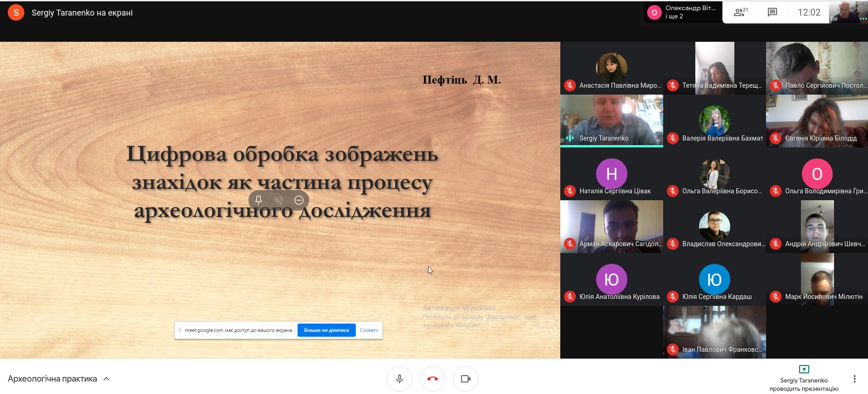The height and width of the screenshot is (394, 868).
Task: Click muted mic icon for Анастасія Павлівна
Action: (x=570, y=85)
